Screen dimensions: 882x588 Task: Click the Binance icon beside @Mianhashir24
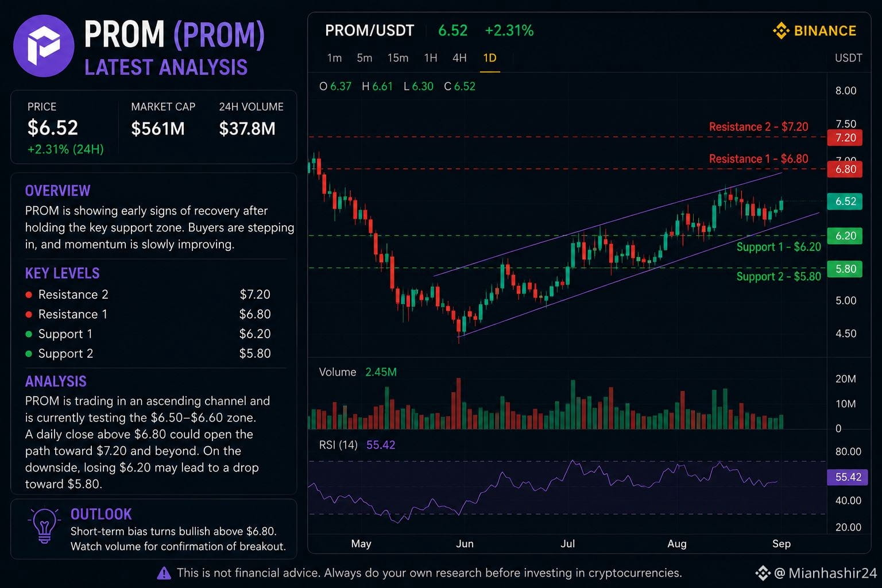[x=763, y=572]
